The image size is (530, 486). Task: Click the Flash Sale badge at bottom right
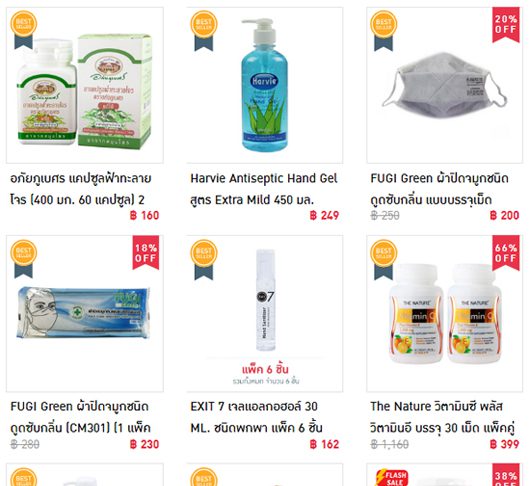(x=392, y=478)
